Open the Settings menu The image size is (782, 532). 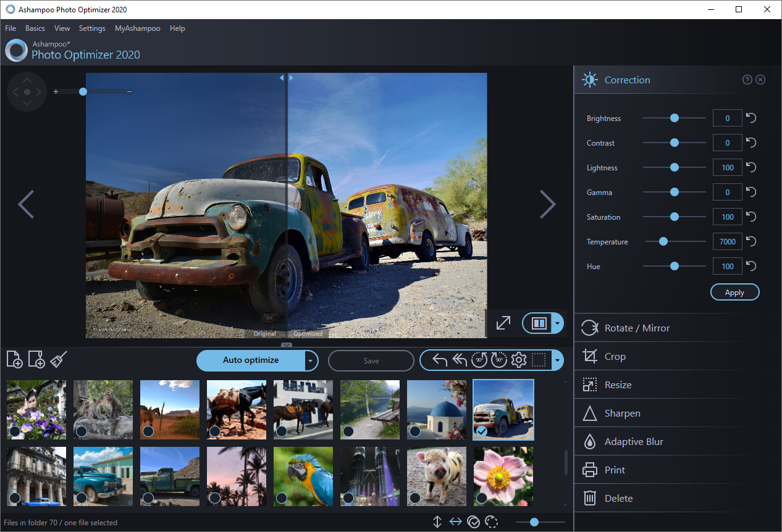(91, 28)
